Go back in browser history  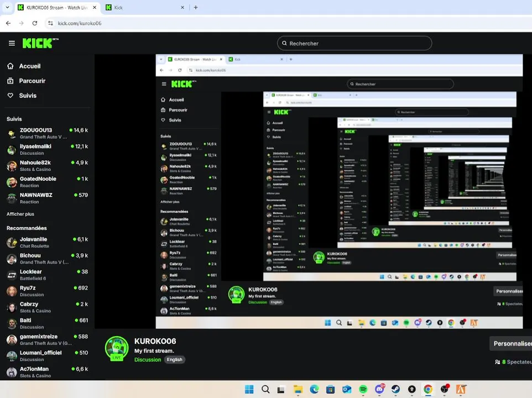8,23
